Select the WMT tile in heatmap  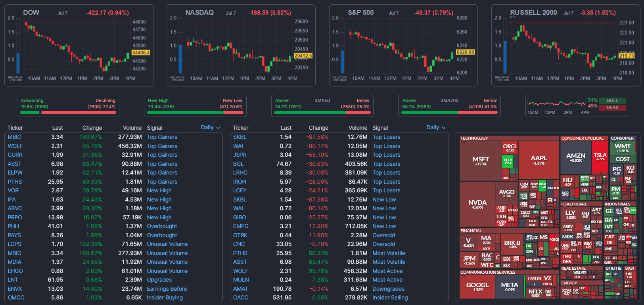click(623, 148)
